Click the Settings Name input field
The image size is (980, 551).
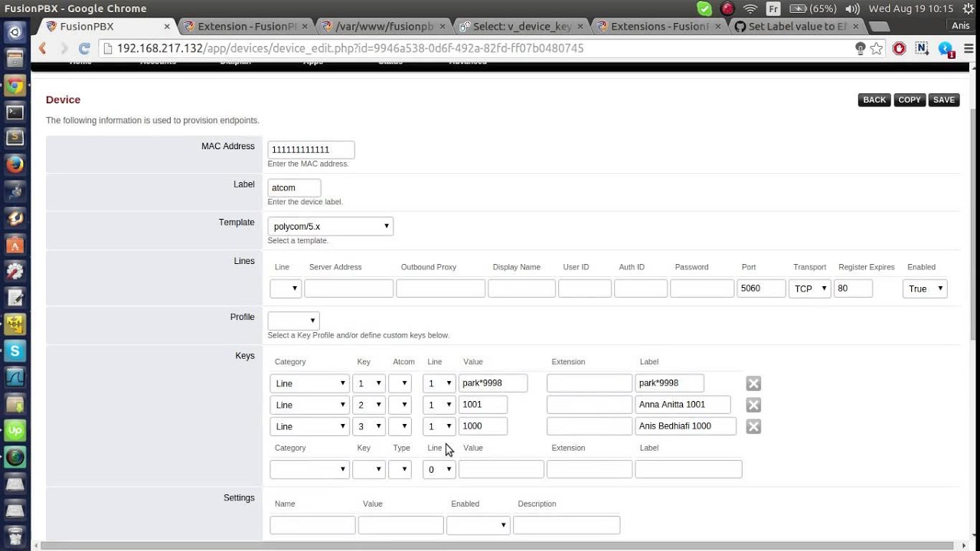tap(312, 525)
